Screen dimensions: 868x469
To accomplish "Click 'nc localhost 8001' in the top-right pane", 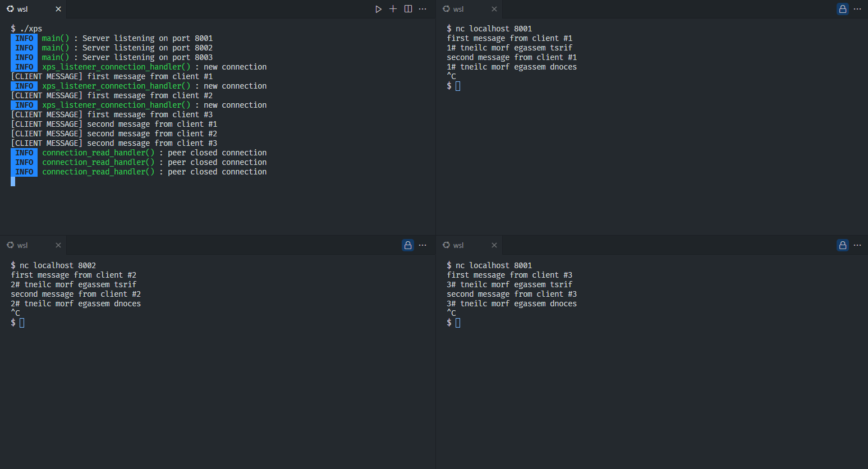I will pos(494,29).
